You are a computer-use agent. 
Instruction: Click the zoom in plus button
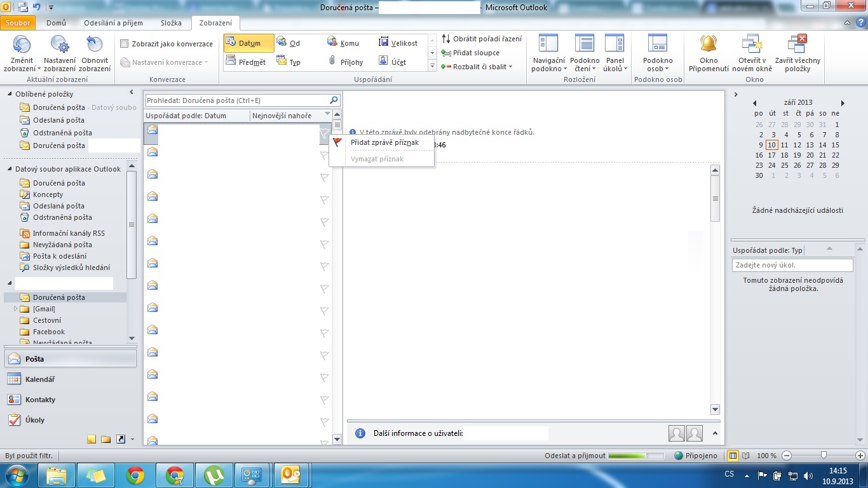click(859, 456)
